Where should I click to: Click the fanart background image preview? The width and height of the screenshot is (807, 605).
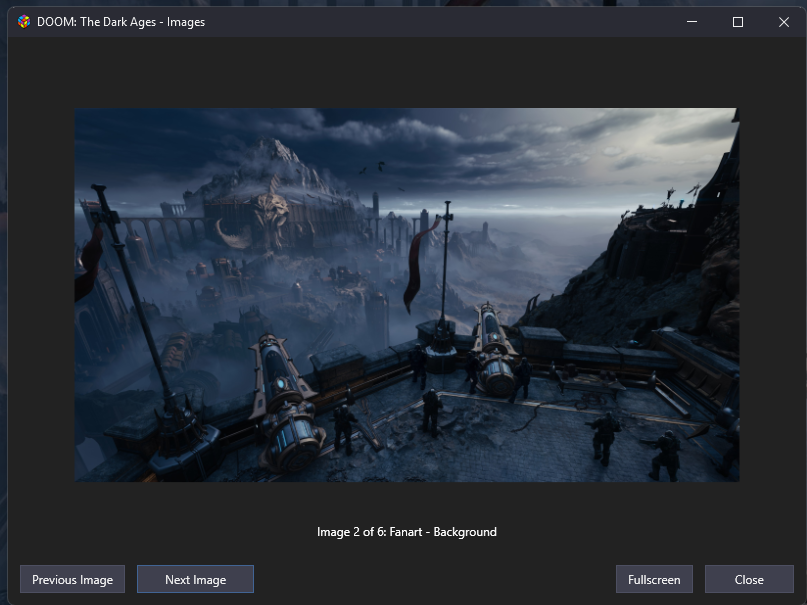pyautogui.click(x=407, y=295)
